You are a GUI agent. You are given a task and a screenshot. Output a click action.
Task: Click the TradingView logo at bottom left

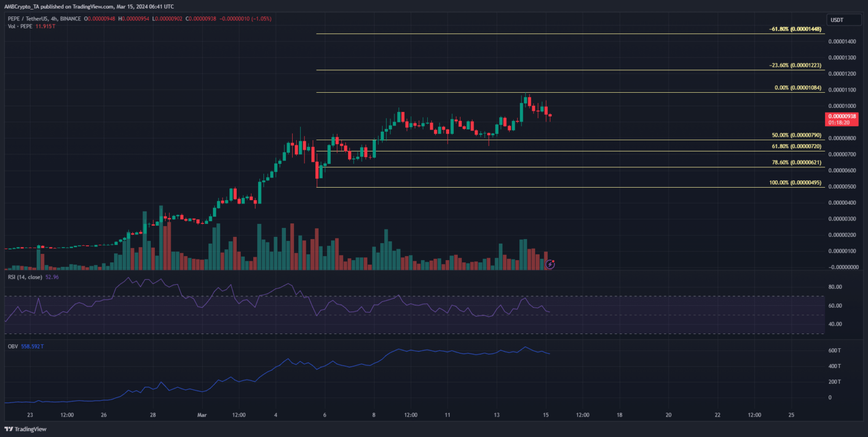[x=25, y=429]
